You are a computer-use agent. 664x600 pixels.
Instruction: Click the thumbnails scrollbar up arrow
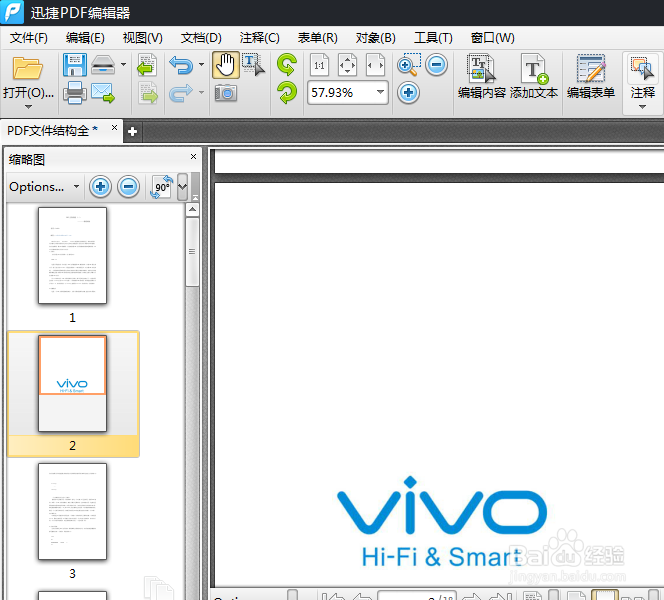[x=192, y=209]
